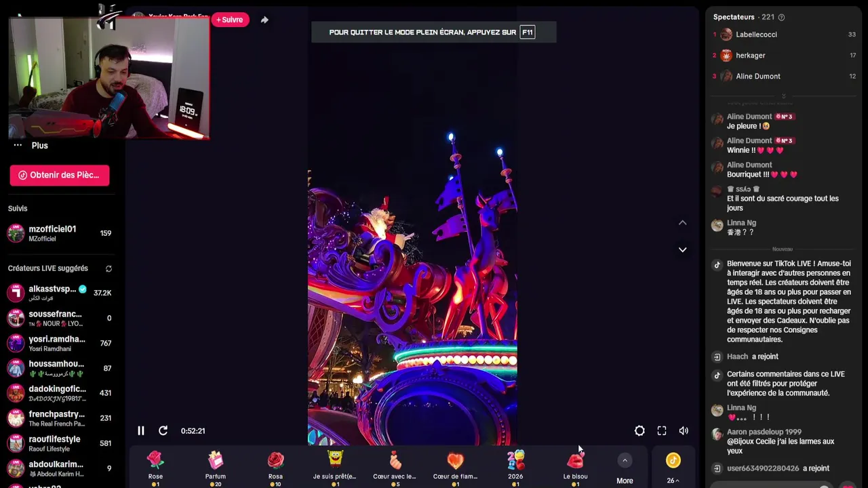The height and width of the screenshot is (488, 868).
Task: Click the F11 key hint in fullscreen banner
Action: (528, 32)
